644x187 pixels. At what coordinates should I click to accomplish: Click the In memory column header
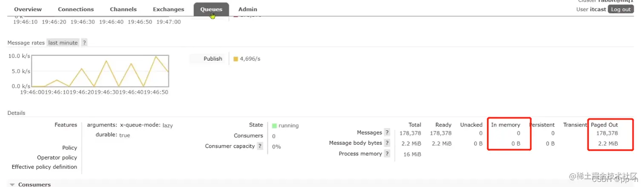point(506,125)
